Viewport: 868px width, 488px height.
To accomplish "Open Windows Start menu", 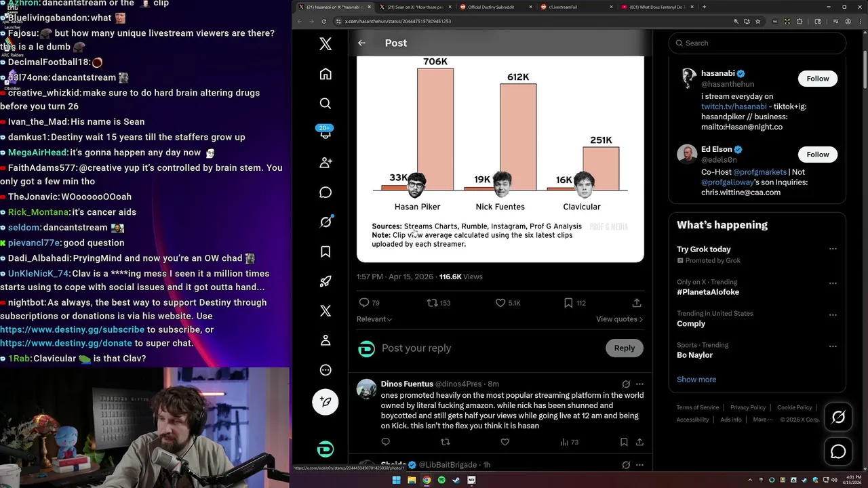I will [x=396, y=480].
